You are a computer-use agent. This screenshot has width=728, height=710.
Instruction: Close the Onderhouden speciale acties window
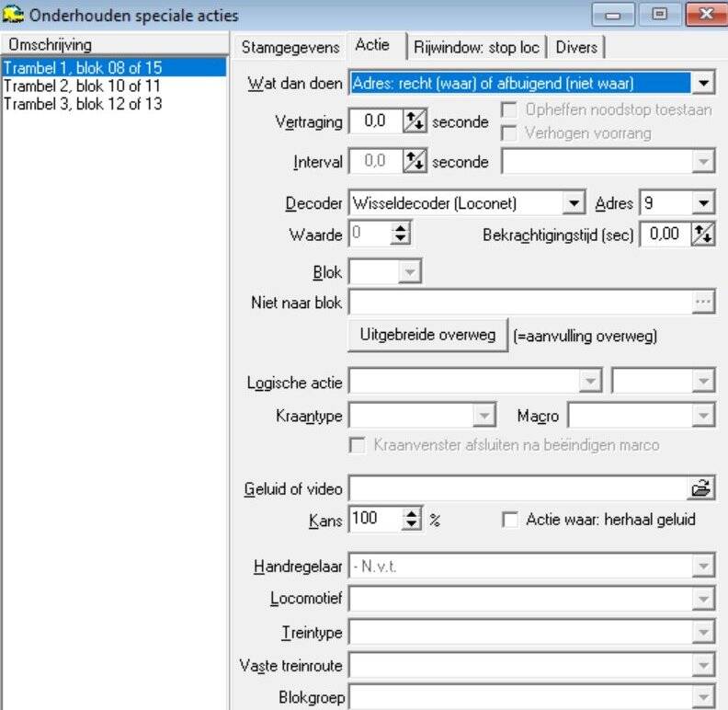tap(706, 15)
